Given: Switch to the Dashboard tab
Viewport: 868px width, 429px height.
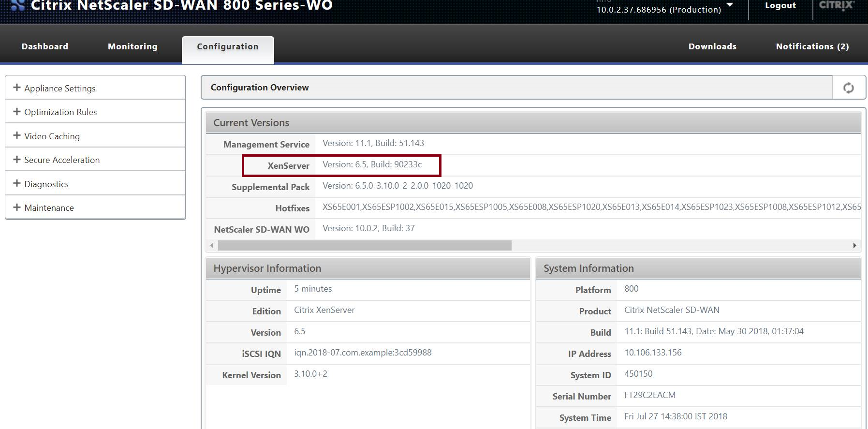Looking at the screenshot, I should coord(45,46).
